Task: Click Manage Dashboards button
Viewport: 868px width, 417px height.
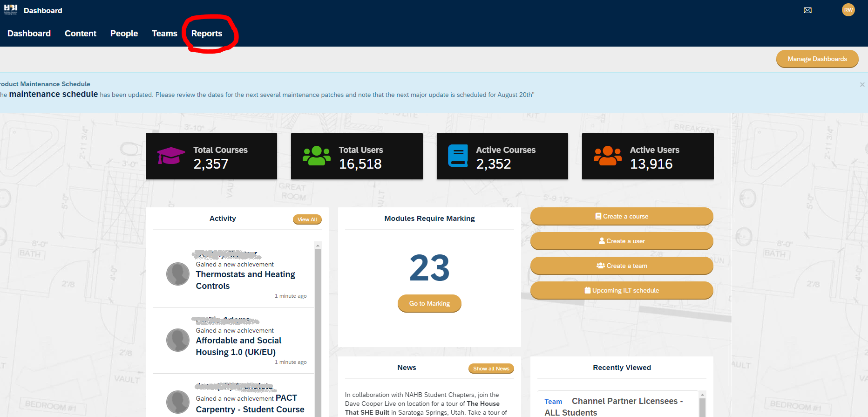Action: (x=817, y=59)
